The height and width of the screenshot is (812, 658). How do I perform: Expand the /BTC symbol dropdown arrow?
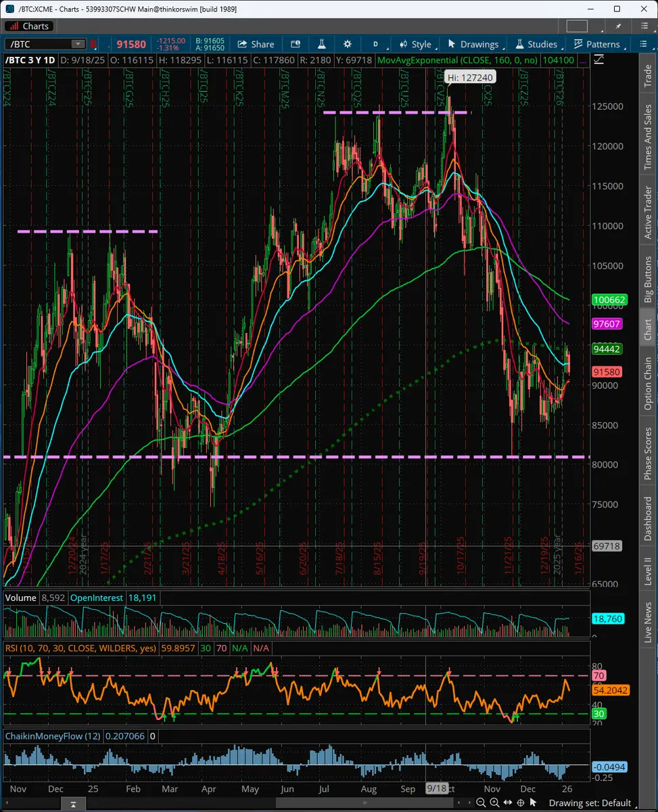(x=78, y=44)
